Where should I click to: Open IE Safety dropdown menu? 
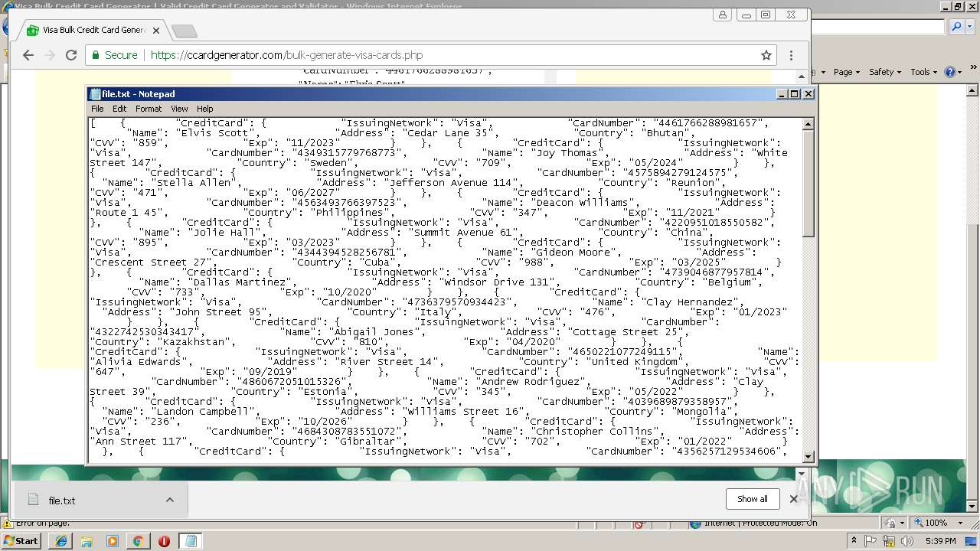(x=885, y=72)
